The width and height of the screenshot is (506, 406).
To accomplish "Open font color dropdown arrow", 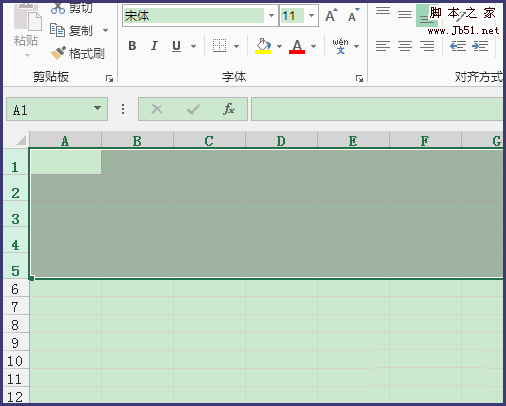I will [x=314, y=46].
